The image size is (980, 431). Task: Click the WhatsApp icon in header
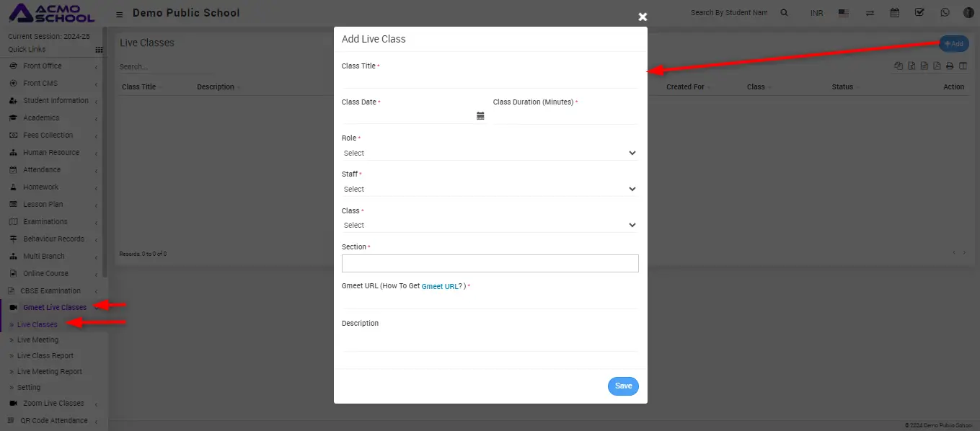pos(945,12)
